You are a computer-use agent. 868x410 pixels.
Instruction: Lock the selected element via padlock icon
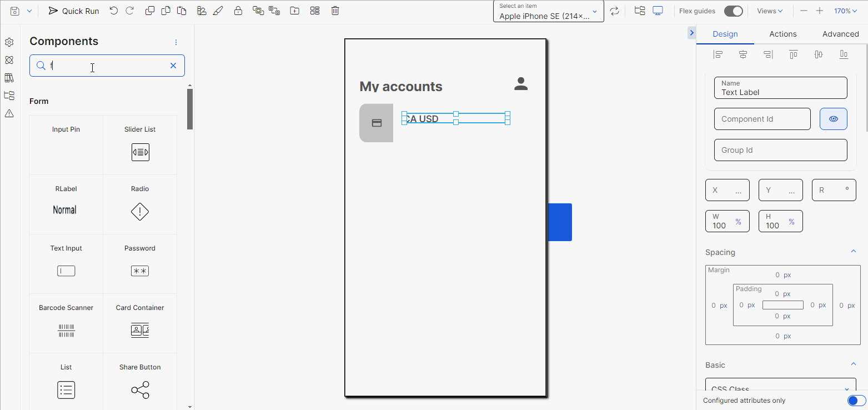tap(238, 10)
